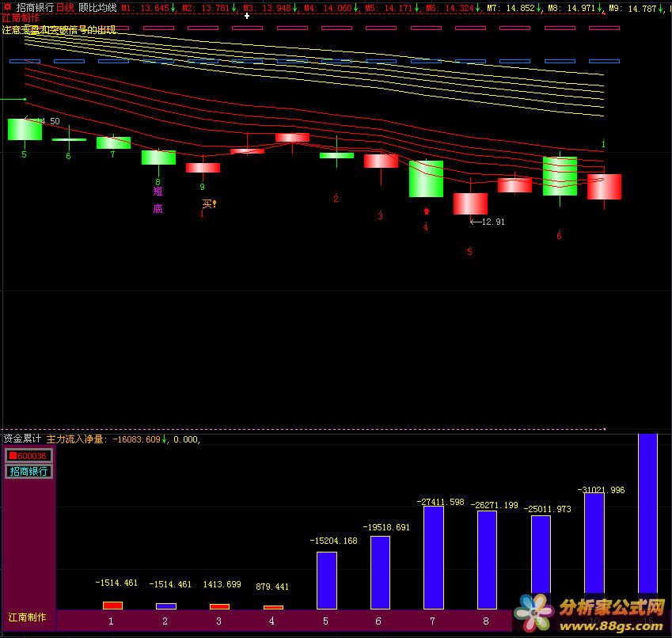The height and width of the screenshot is (638, 672).
Task: Click the 600036 stock code button
Action: click(x=28, y=455)
